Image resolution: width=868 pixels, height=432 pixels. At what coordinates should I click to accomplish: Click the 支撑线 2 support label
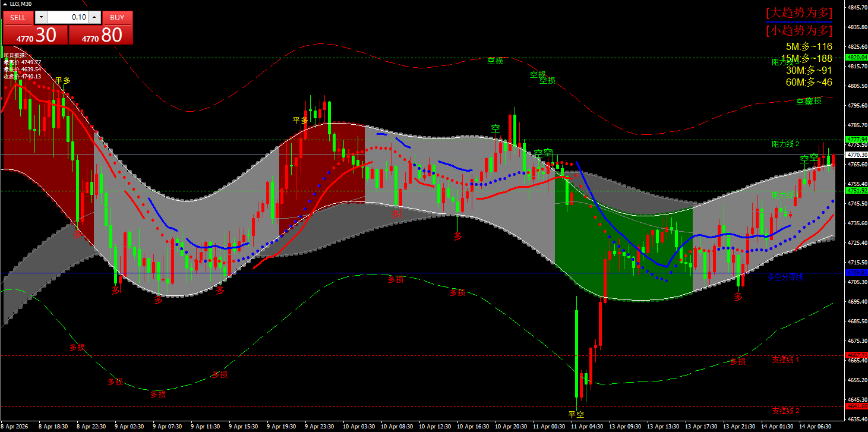click(785, 411)
